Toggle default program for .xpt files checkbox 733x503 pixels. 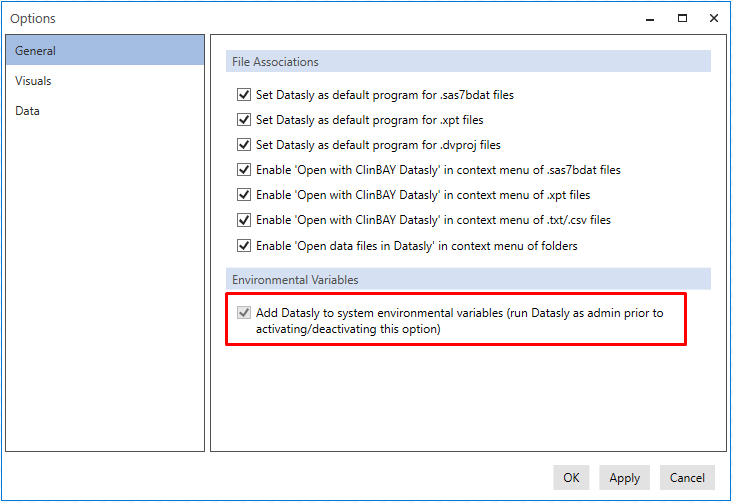pos(244,120)
